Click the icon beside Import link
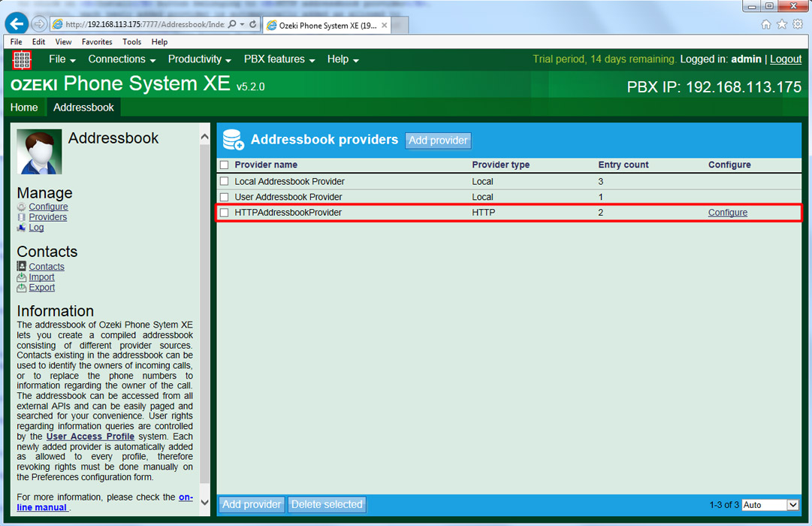The height and width of the screenshot is (526, 812). click(21, 277)
